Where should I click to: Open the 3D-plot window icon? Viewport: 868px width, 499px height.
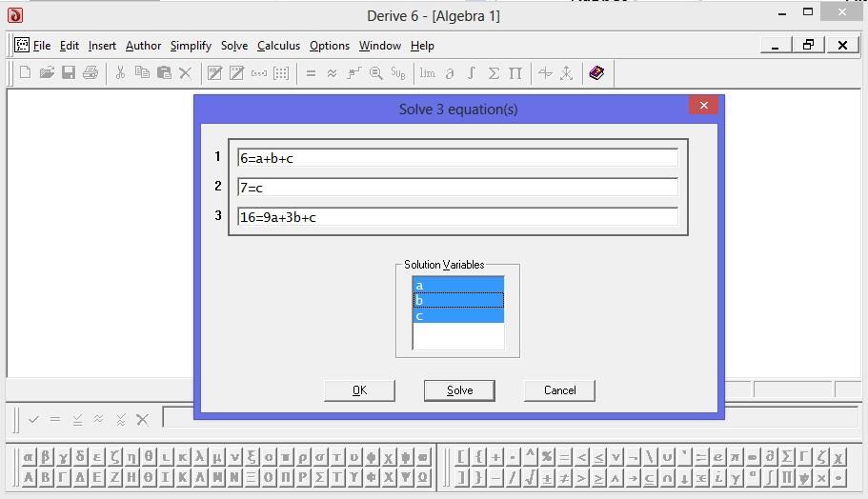pos(566,72)
